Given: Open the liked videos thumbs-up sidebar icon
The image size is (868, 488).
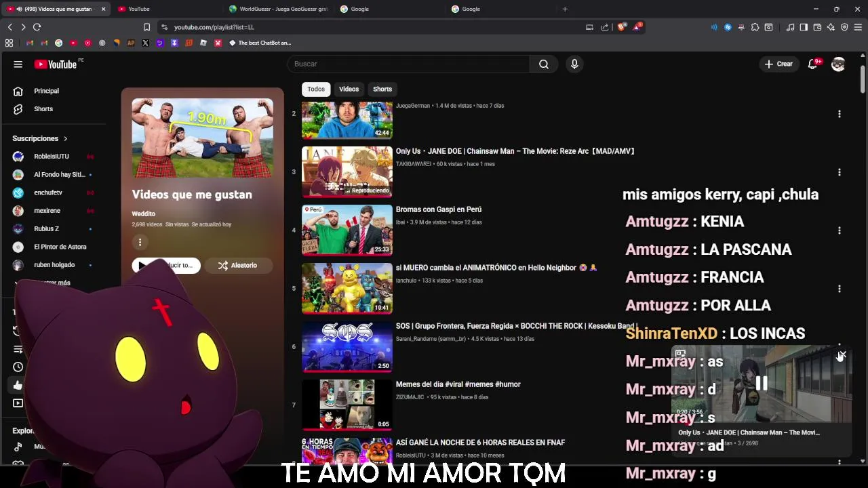Looking at the screenshot, I should click(18, 385).
